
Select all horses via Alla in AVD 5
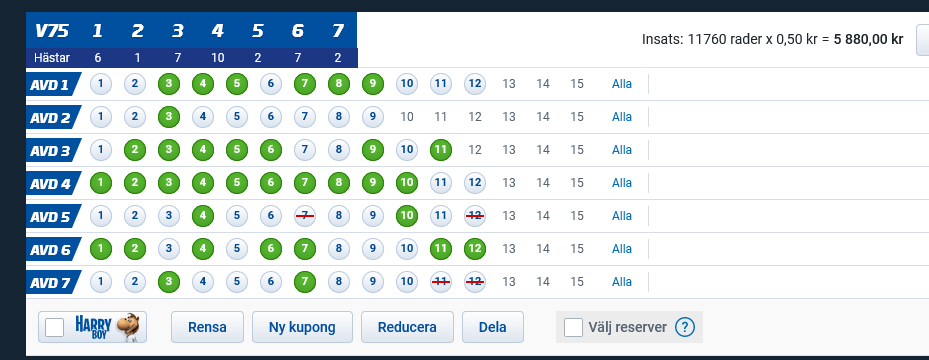coord(622,216)
